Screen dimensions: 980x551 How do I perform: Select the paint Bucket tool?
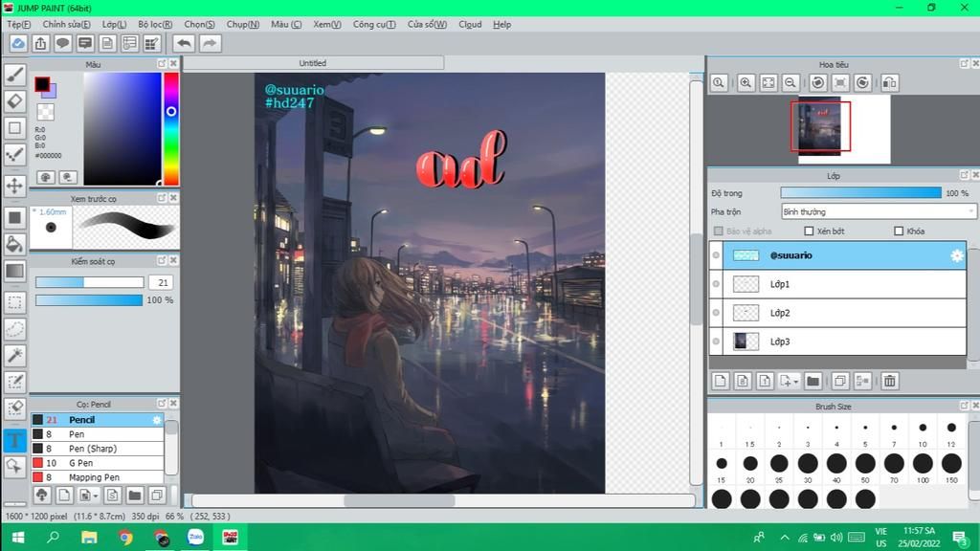(15, 244)
